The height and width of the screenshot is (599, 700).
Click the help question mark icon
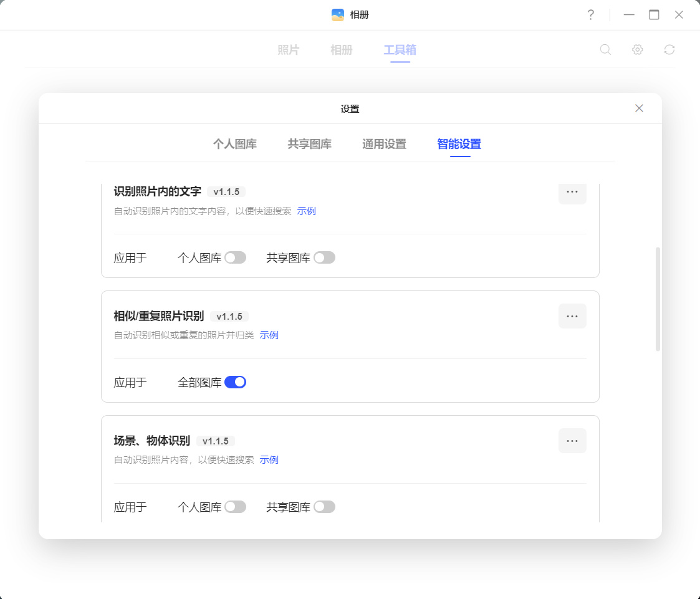pos(591,15)
